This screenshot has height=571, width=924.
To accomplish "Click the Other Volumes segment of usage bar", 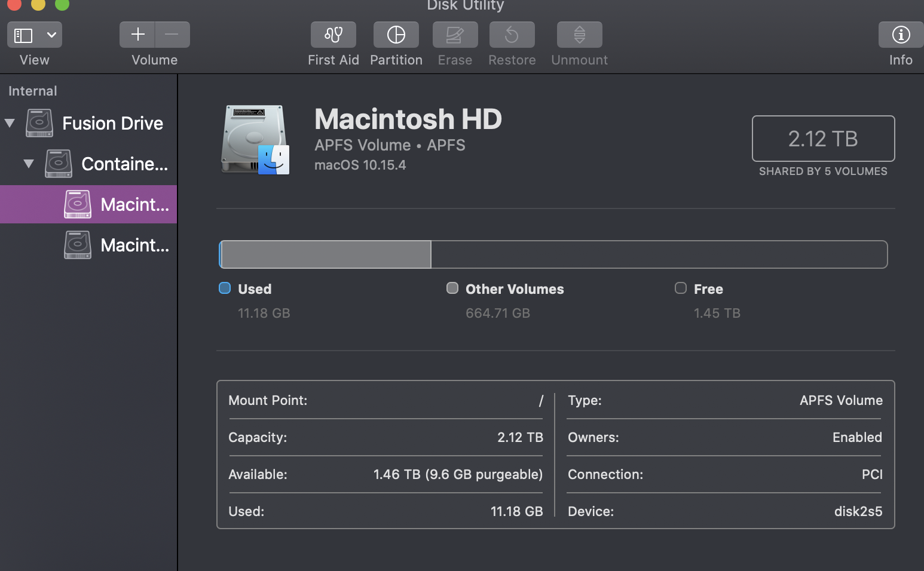I will [x=326, y=254].
